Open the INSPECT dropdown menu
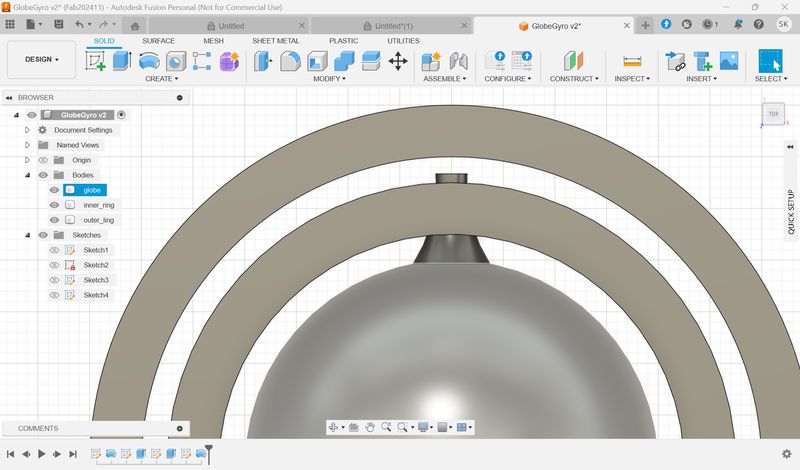 (x=632, y=79)
